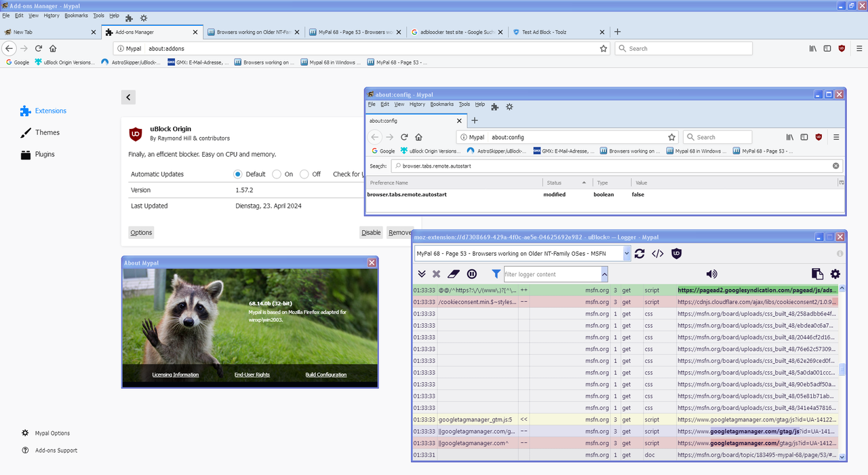Screen dimensions: 868x475
Task: Select the pagead2.googlesyndication.com logger entry
Action: (x=626, y=290)
